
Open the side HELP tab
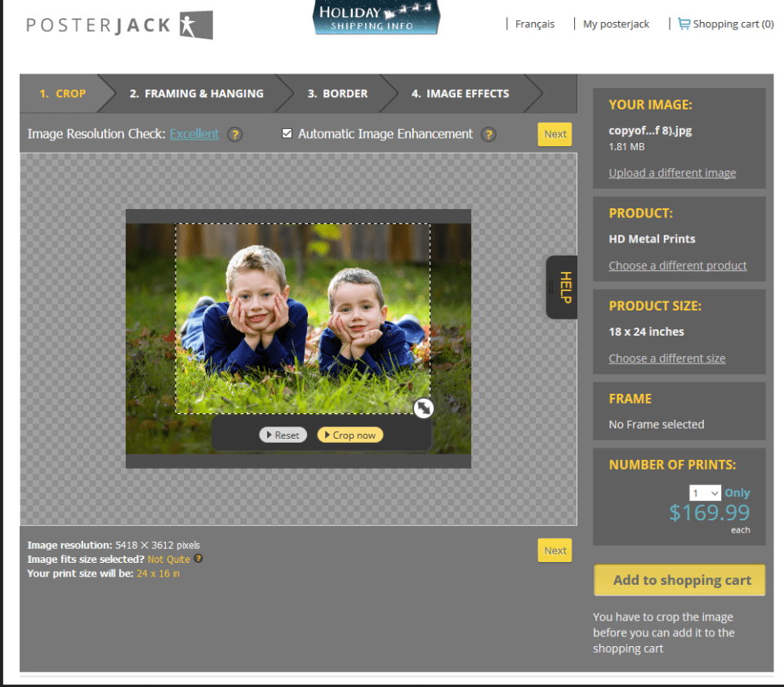point(561,288)
